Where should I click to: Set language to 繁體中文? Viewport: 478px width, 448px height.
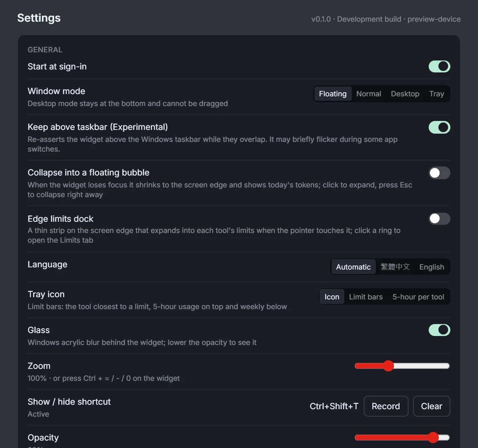tap(395, 267)
